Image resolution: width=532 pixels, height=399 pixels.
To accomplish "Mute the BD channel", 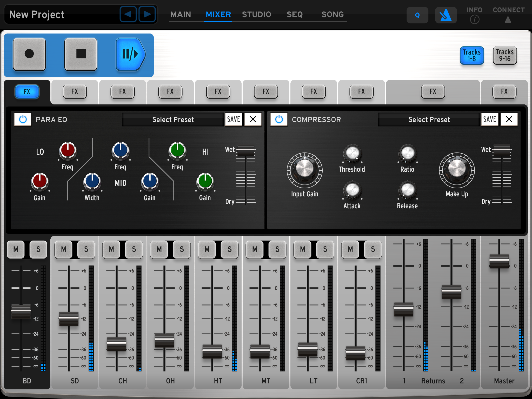I will pyautogui.click(x=16, y=249).
